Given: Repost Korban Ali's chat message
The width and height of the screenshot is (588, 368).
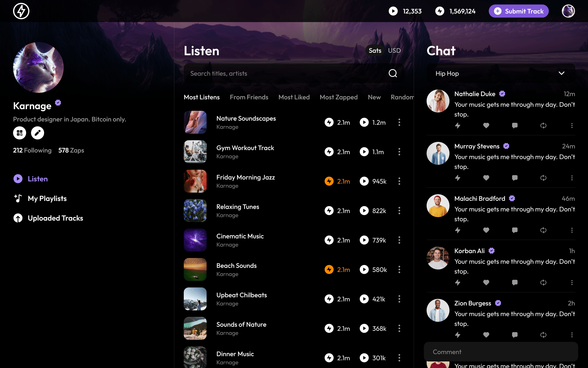Looking at the screenshot, I should point(543,283).
